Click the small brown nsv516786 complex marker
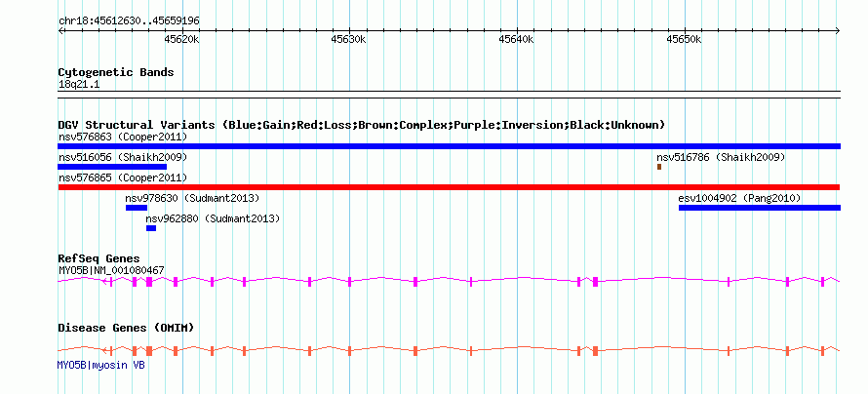The width and height of the screenshot is (868, 394). [659, 167]
